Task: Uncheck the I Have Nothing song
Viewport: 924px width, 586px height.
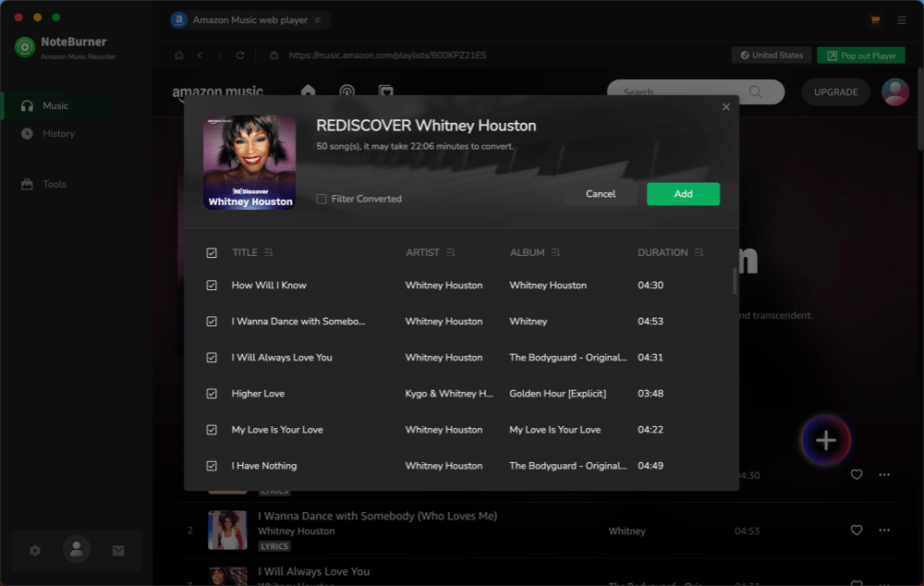Action: tap(212, 466)
